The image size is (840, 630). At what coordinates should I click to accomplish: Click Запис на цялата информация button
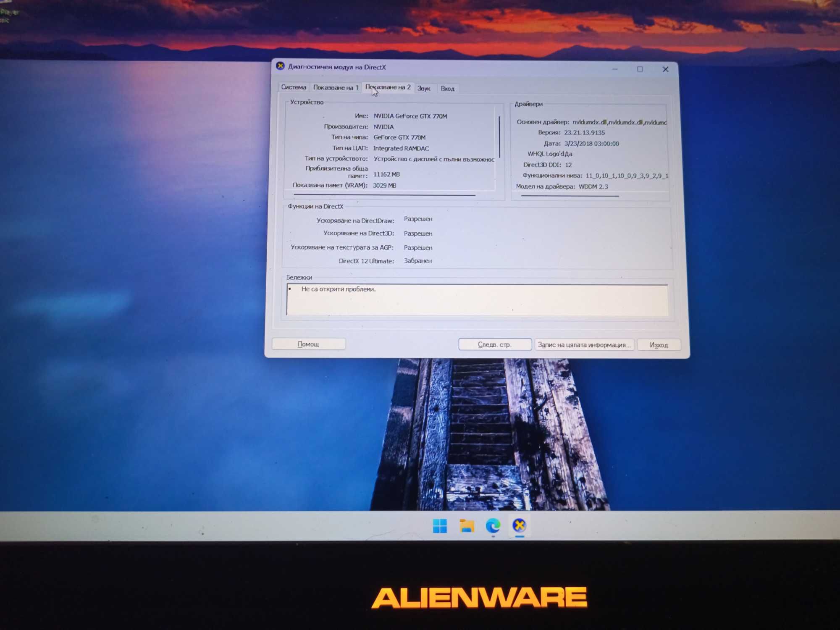coord(584,345)
